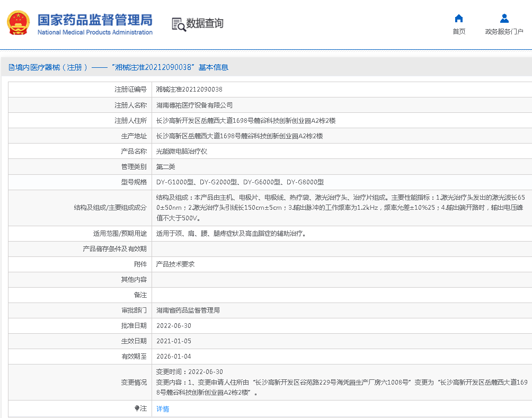Image resolution: width=532 pixels, height=418 pixels.
Task: Click the 政务服务门户 menu label
Action: click(x=503, y=31)
